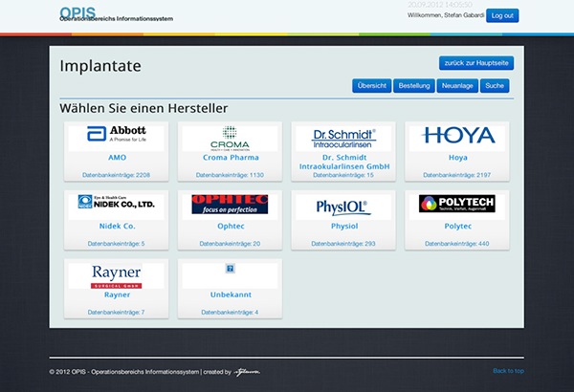Click the Hoya logo image
The height and width of the screenshot is (392, 574).
point(458,135)
